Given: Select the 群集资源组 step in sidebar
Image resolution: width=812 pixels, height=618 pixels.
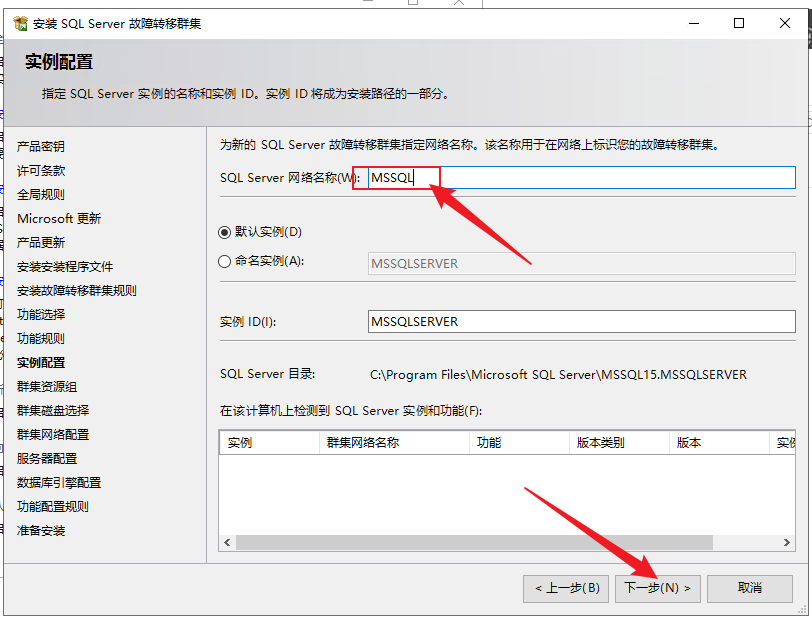Looking at the screenshot, I should 47,386.
